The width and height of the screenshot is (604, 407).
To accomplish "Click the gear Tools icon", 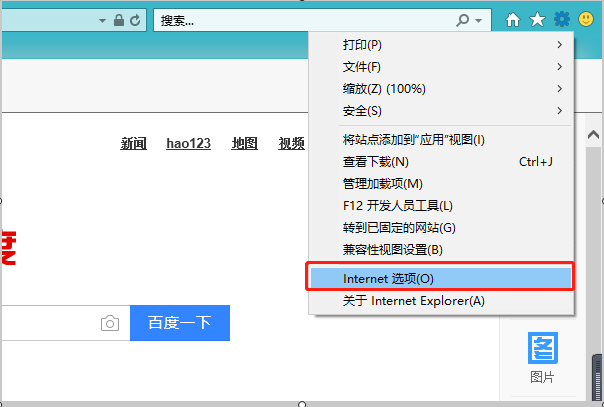I will coord(562,19).
